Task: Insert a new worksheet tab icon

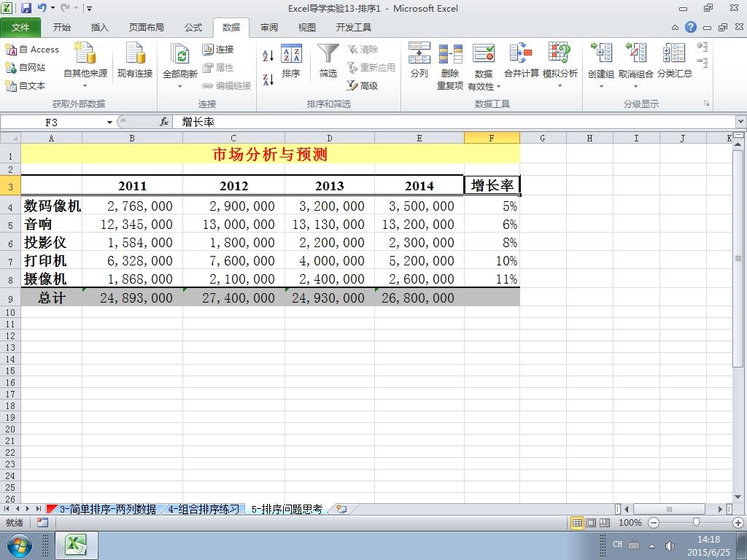Action: click(341, 509)
